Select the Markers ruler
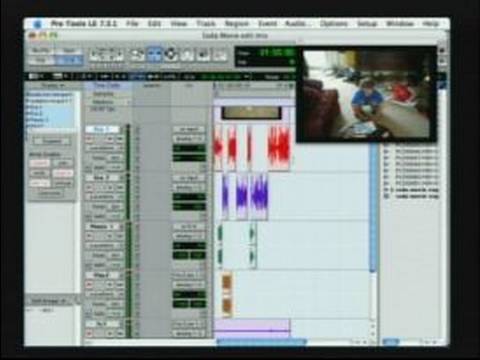The image size is (480, 360). click(103, 102)
